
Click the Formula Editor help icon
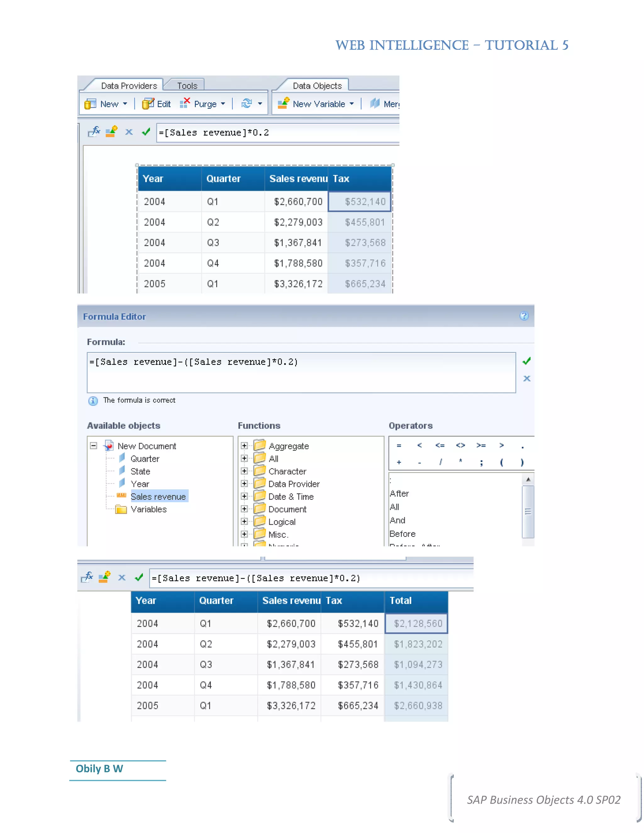pos(524,316)
